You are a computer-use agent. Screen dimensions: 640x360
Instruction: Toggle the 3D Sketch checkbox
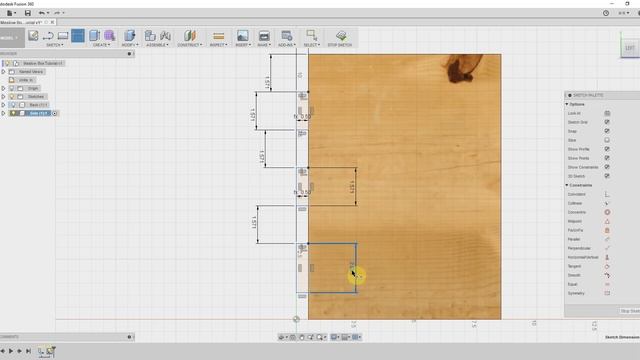click(607, 176)
